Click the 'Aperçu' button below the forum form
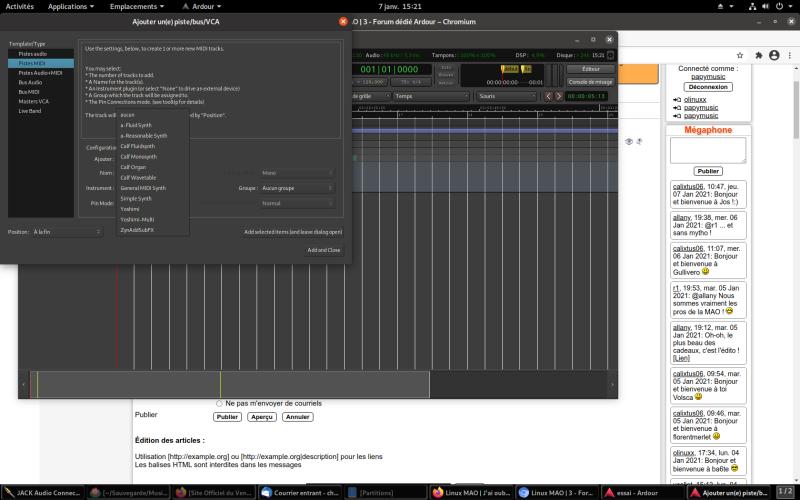Image resolution: width=800 pixels, height=500 pixels. click(262, 417)
